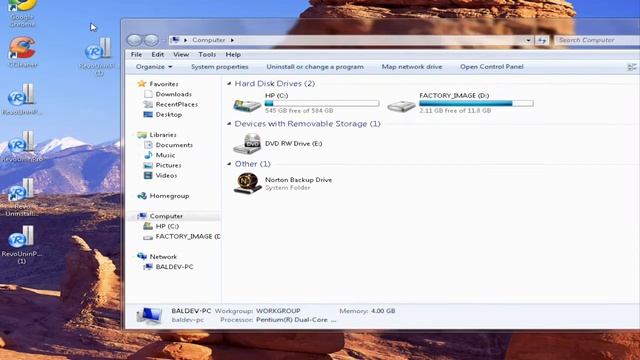The image size is (640, 360).
Task: Select Computer in the navigation pane
Action: click(166, 216)
